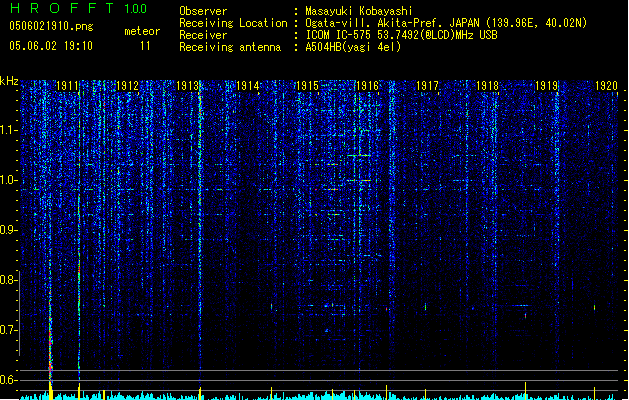
Task: Click the 1918 time marker
Action: (x=487, y=86)
